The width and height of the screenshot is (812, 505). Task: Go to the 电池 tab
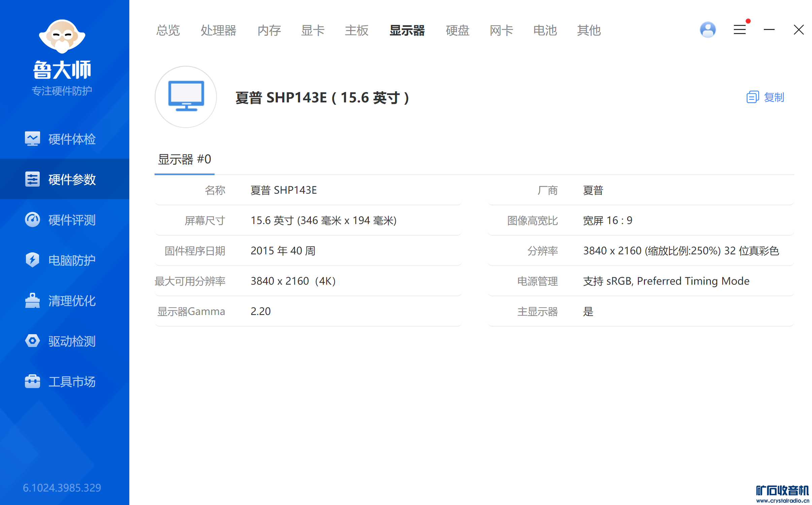[x=545, y=30]
